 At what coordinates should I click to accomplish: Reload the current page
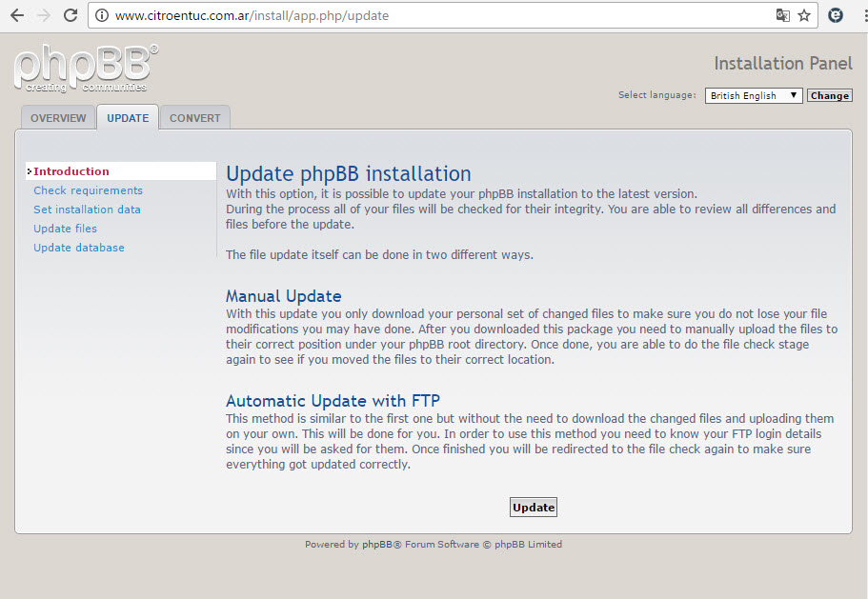pos(71,15)
